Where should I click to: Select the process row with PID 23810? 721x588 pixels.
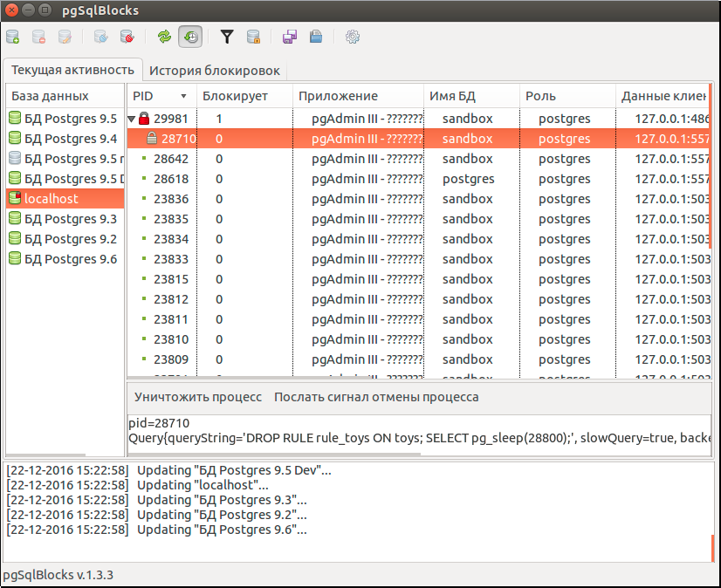click(x=418, y=339)
